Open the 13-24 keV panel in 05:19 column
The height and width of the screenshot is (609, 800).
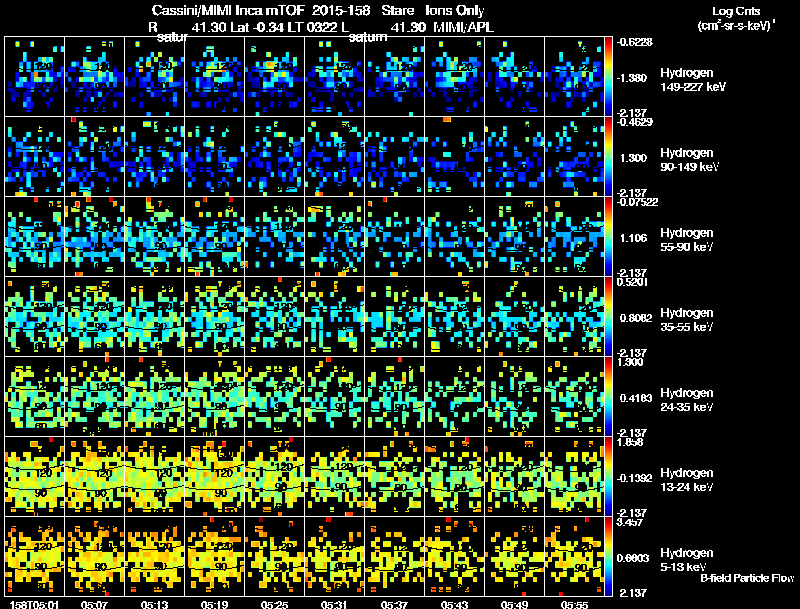pos(214,477)
